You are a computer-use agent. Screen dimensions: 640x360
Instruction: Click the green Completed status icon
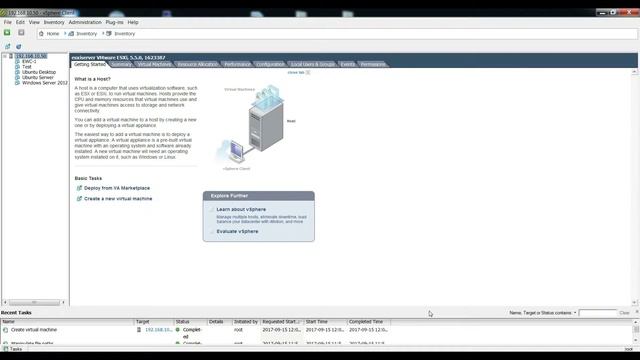pyautogui.click(x=178, y=330)
